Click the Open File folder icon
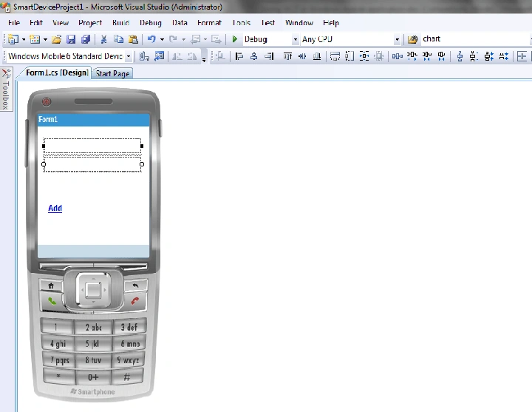This screenshot has width=532, height=412. [56, 39]
